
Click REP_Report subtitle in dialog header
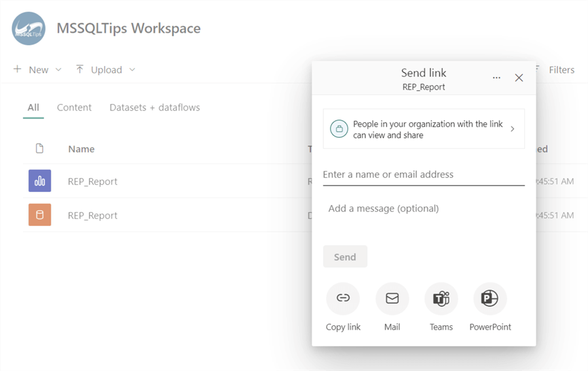pyautogui.click(x=424, y=87)
